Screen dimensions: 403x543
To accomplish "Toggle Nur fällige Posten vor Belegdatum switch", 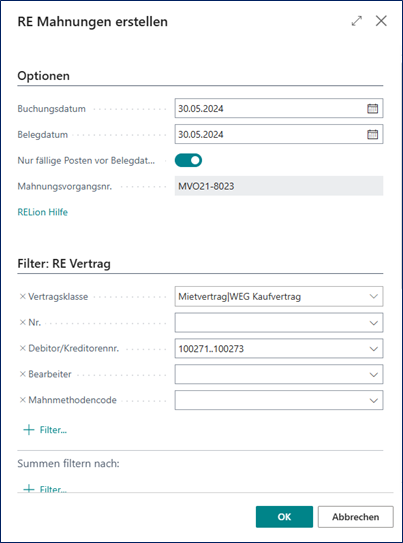I will click(188, 160).
